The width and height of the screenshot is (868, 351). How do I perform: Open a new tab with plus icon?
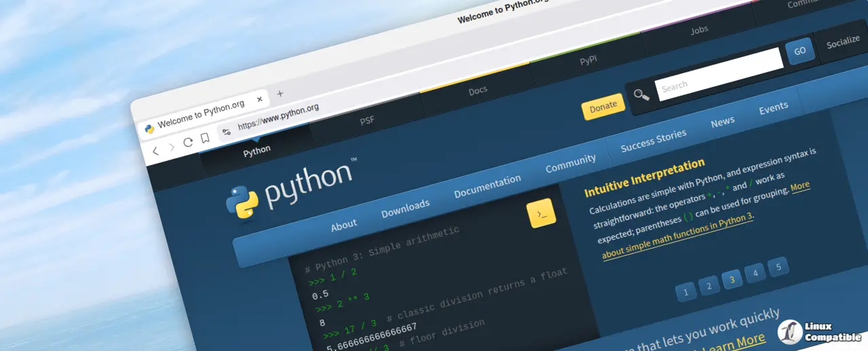[280, 94]
